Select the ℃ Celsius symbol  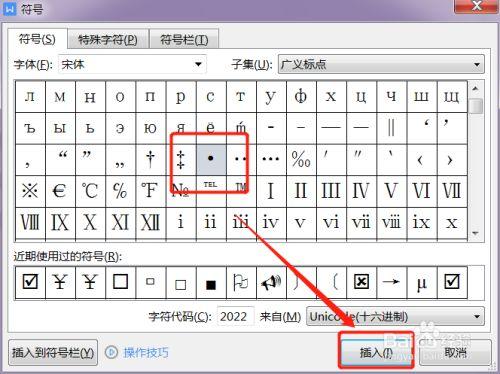coord(90,191)
